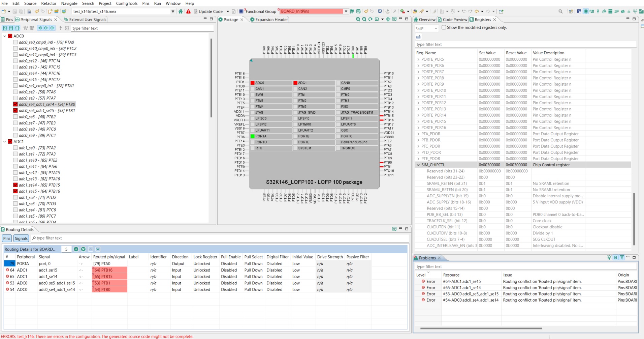This screenshot has width=644, height=339.
Task: Expand the PORTE_PCR5 register entry
Action: coord(418,59)
